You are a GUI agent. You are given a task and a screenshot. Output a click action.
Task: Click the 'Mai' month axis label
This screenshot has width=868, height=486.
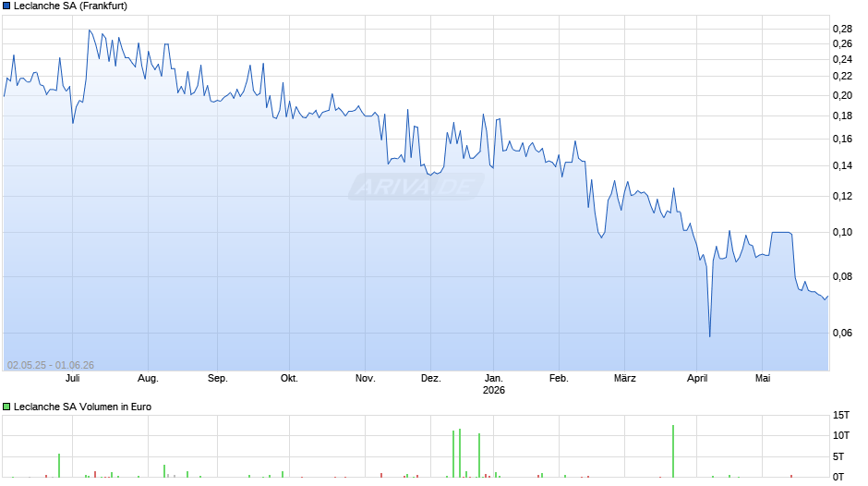click(763, 379)
